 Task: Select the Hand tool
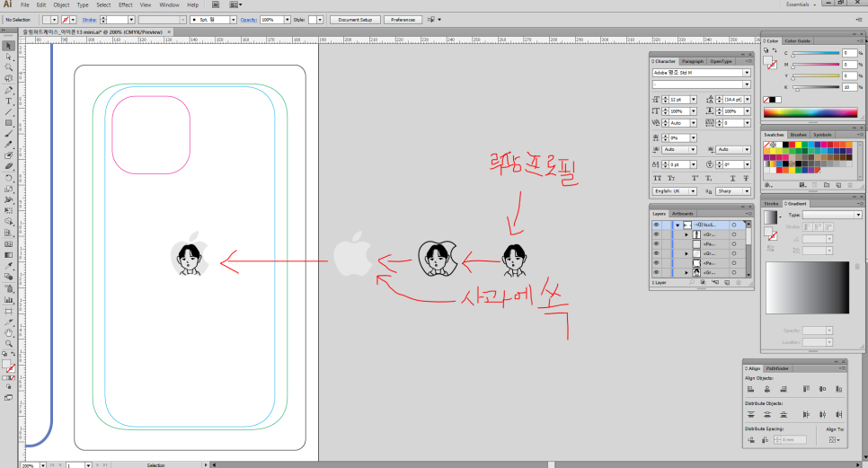click(x=8, y=333)
